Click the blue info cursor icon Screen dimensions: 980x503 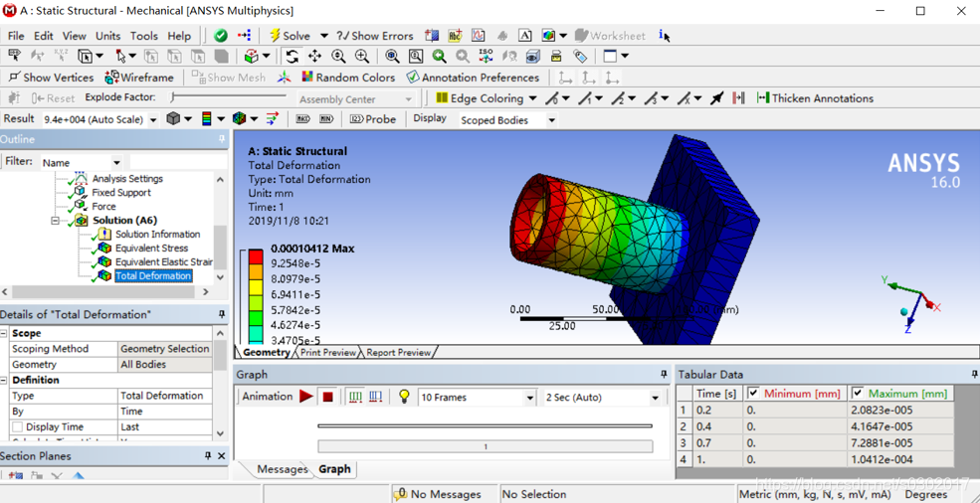(665, 36)
